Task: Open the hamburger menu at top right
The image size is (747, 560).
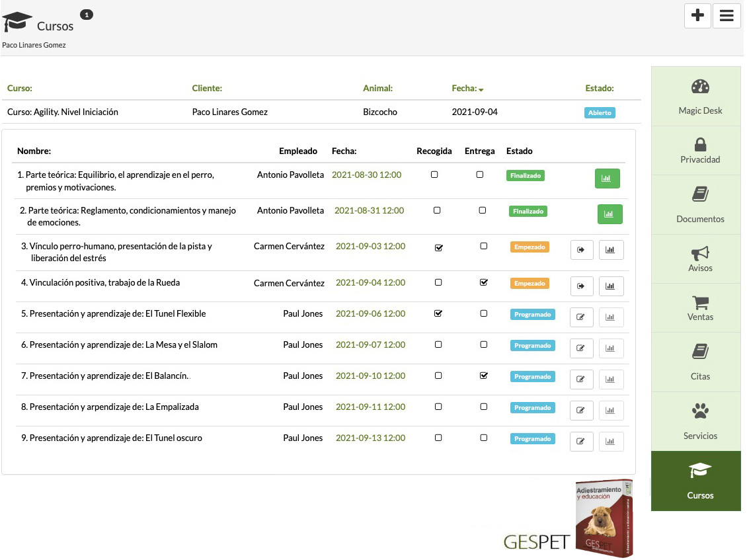Action: [727, 16]
